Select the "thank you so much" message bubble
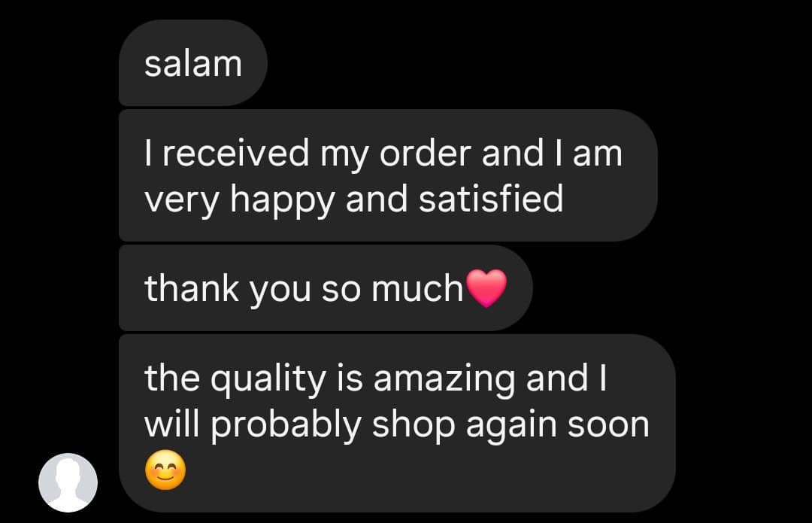Screen dimensions: 812x523 point(326,288)
